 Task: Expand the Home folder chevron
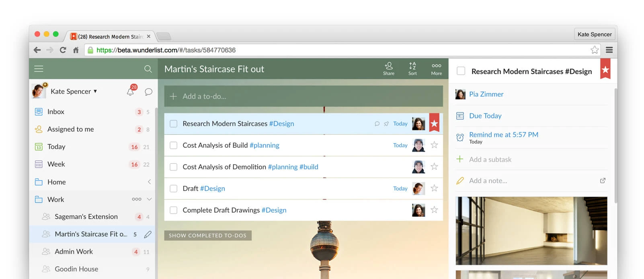pyautogui.click(x=149, y=182)
